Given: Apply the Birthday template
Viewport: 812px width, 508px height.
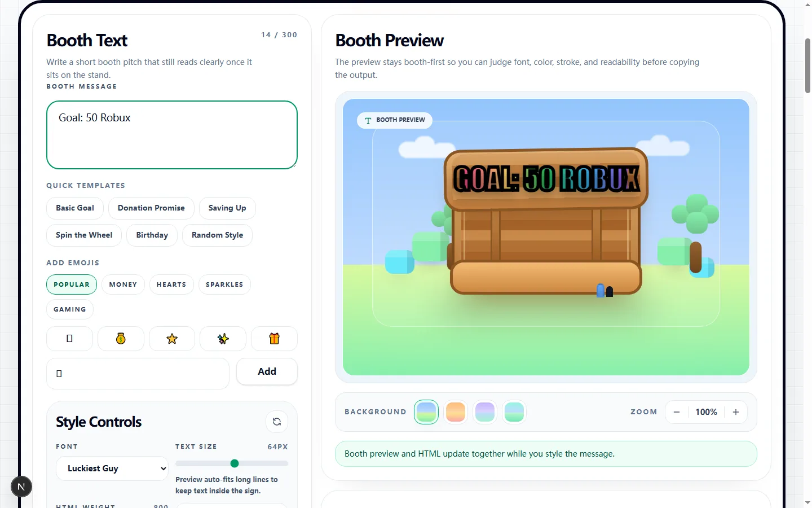Looking at the screenshot, I should click(x=152, y=235).
